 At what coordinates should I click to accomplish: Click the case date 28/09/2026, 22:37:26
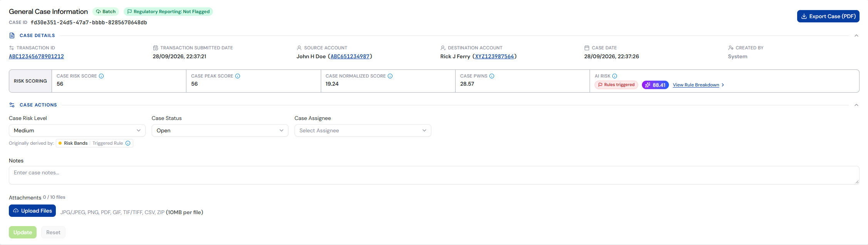click(x=612, y=56)
